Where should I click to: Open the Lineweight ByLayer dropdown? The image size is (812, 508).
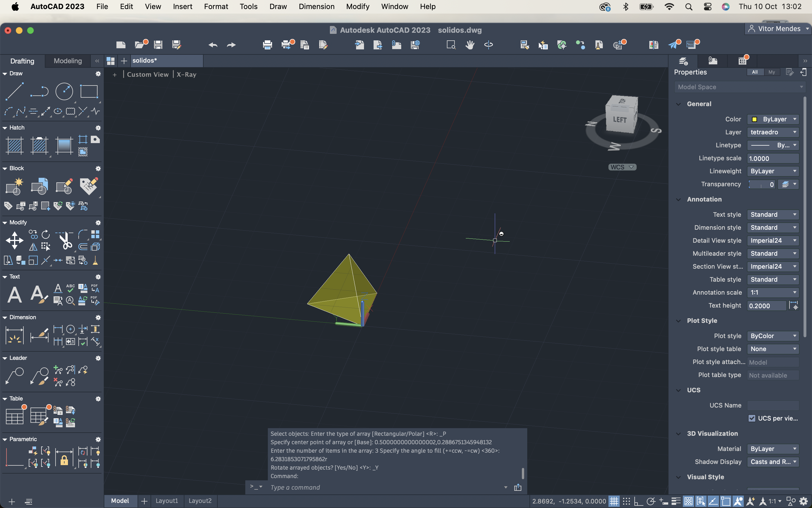pos(773,171)
